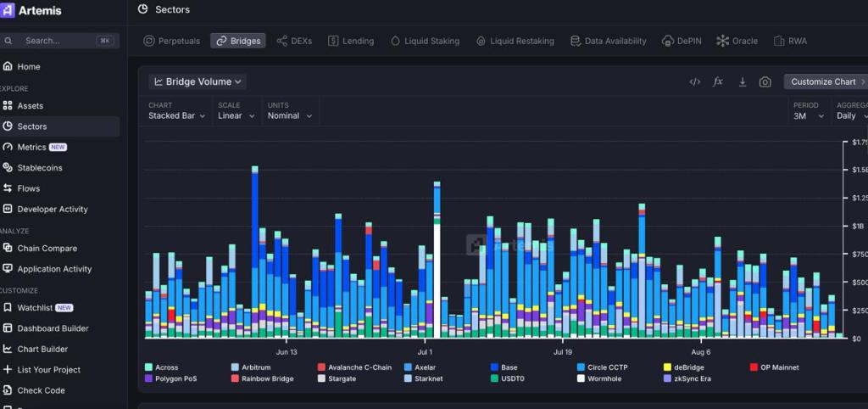Viewport: 868px width, 409px height.
Task: Open Chain Compare in the sidebar
Action: pyautogui.click(x=47, y=249)
